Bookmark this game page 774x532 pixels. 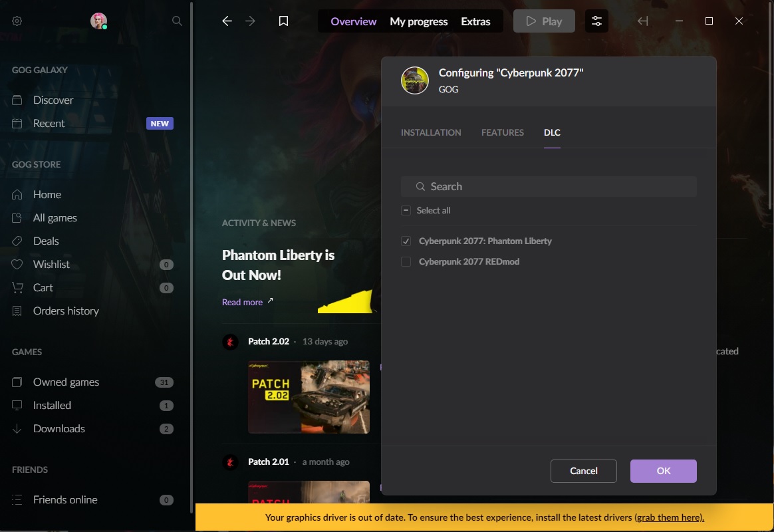click(283, 21)
